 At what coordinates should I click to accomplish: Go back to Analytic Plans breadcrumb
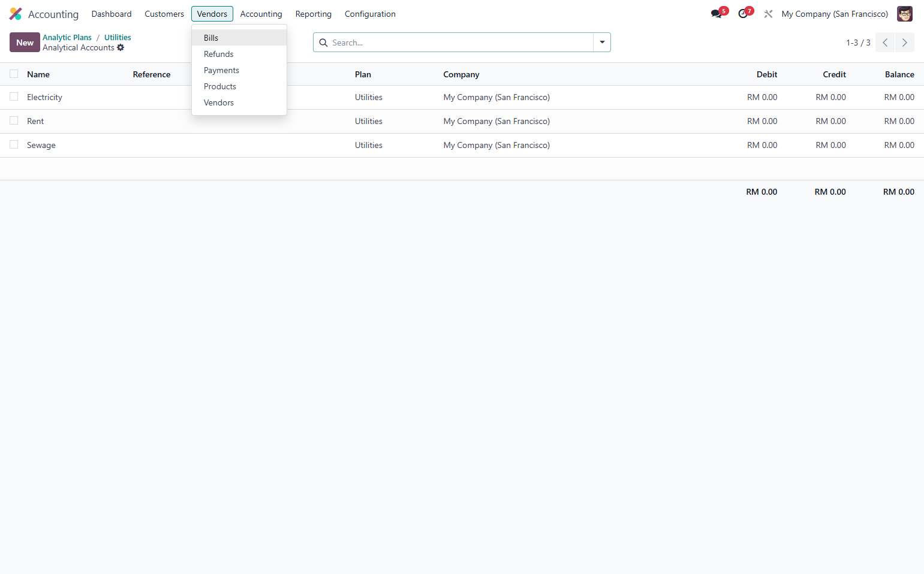tap(67, 37)
